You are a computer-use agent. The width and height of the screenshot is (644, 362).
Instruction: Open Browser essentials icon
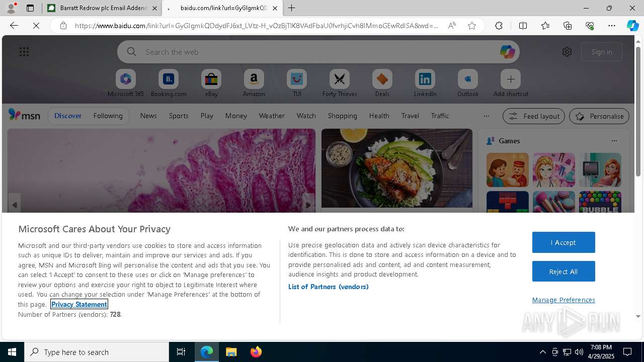(590, 26)
